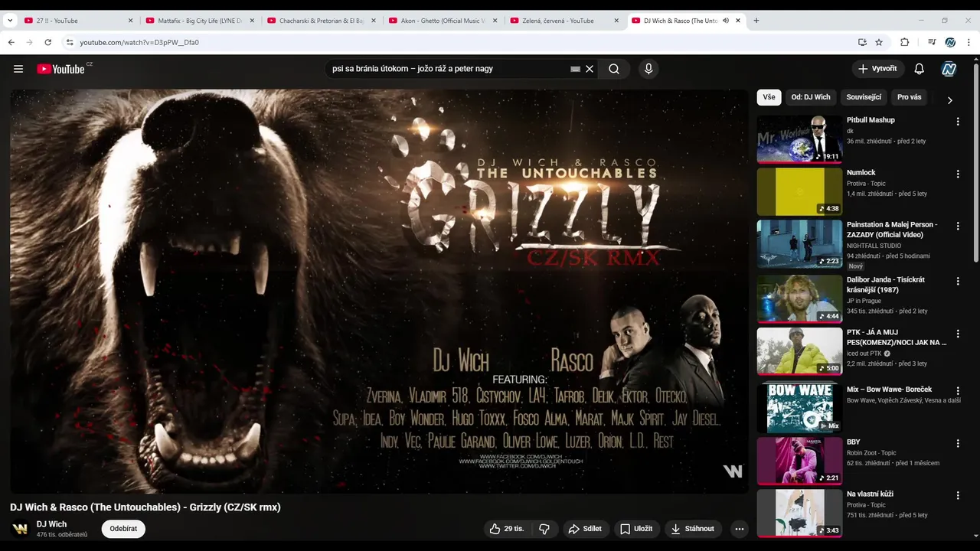
Task: Open DJ Wich channel avatar
Action: 21,529
